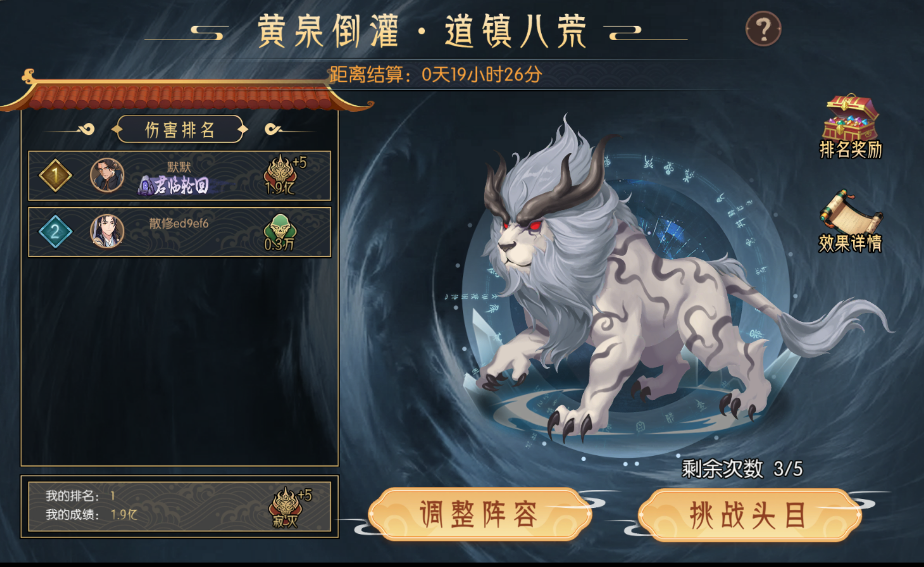The width and height of the screenshot is (924, 567).
Task: Click the 挑战头目 button
Action: (x=749, y=515)
